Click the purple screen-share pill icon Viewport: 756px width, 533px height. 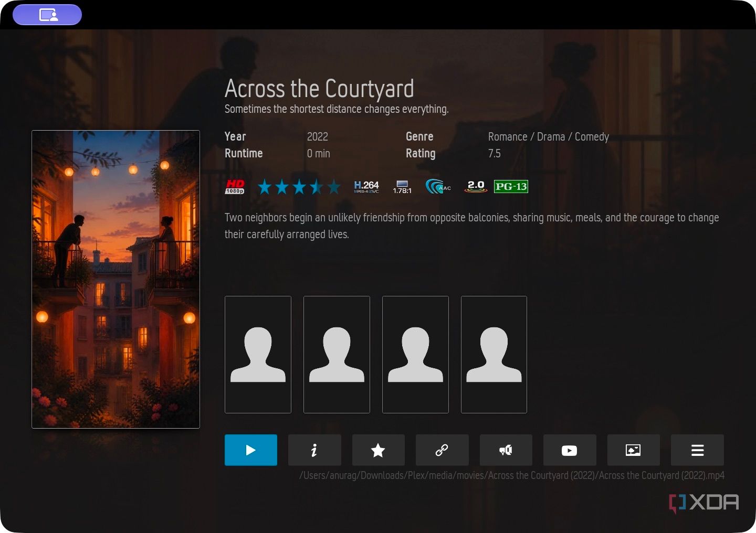coord(47,15)
